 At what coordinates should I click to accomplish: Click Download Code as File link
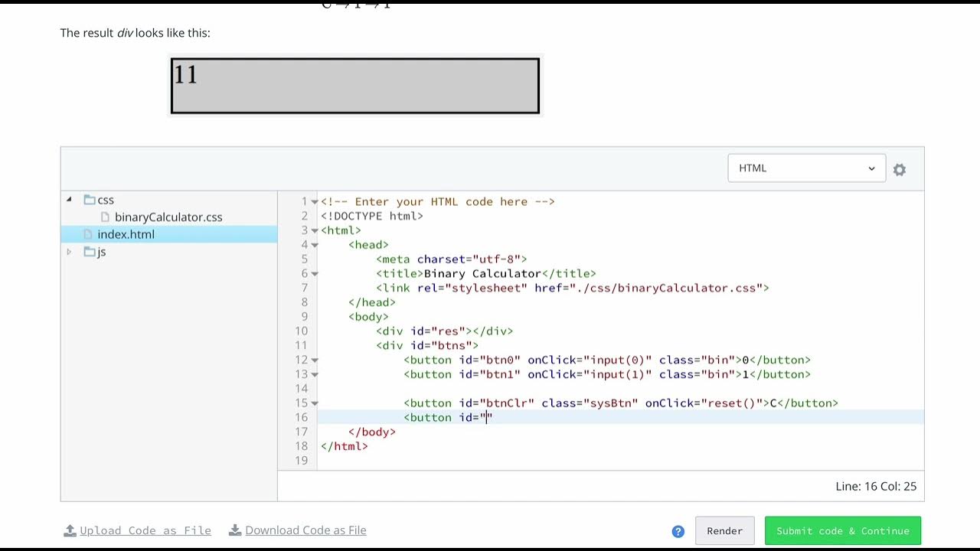(305, 530)
